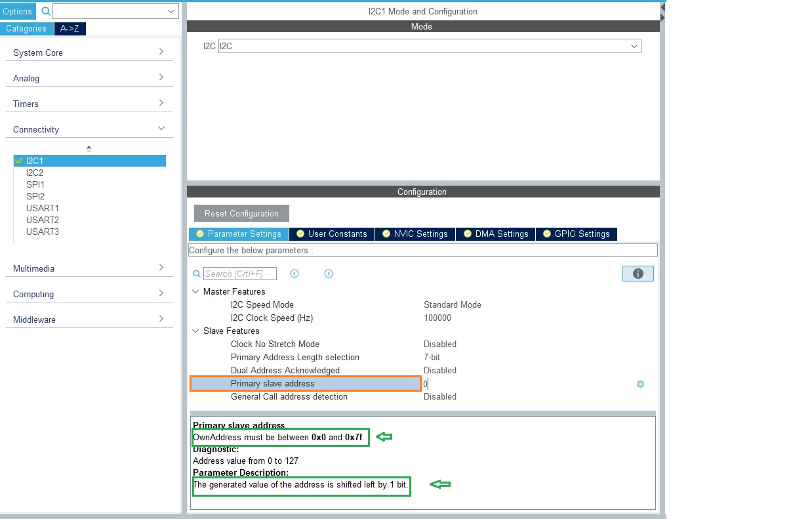Click the sort arrows above peripheral list
The width and height of the screenshot is (812, 519).
[89, 149]
